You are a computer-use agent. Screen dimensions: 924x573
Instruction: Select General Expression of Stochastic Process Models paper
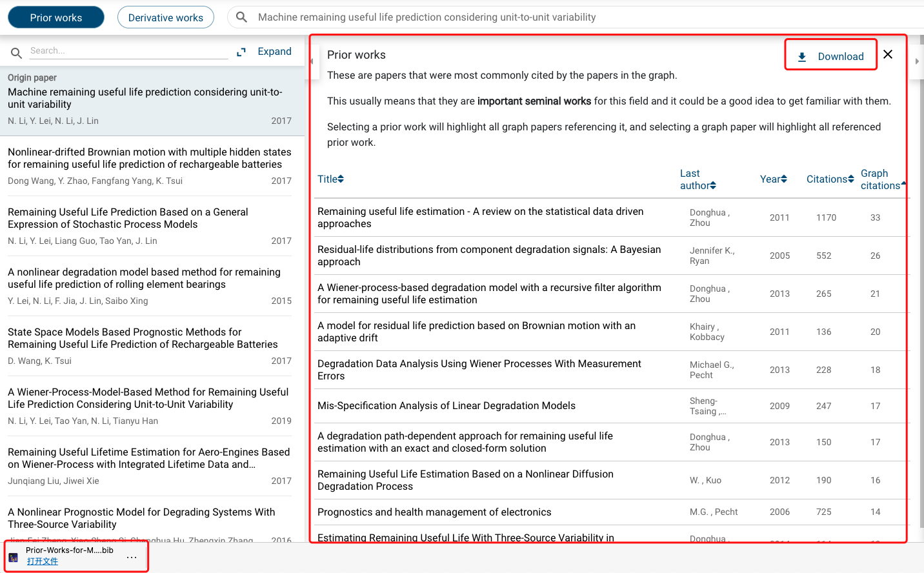point(150,226)
